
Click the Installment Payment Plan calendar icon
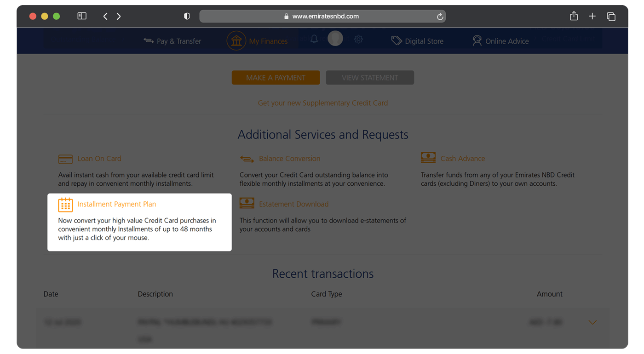65,205
